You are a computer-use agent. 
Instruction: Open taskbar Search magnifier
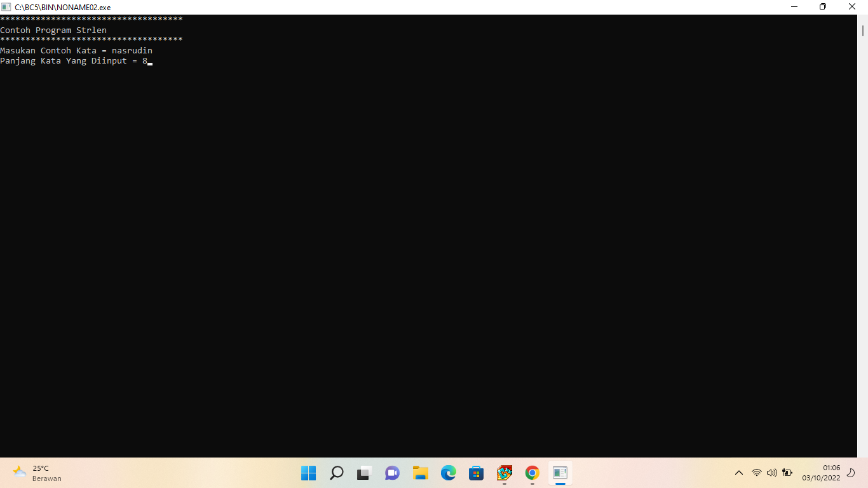click(x=337, y=473)
